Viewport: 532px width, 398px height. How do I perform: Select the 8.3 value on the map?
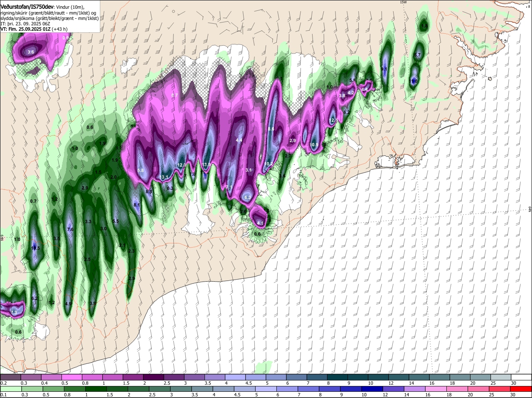click(x=149, y=192)
